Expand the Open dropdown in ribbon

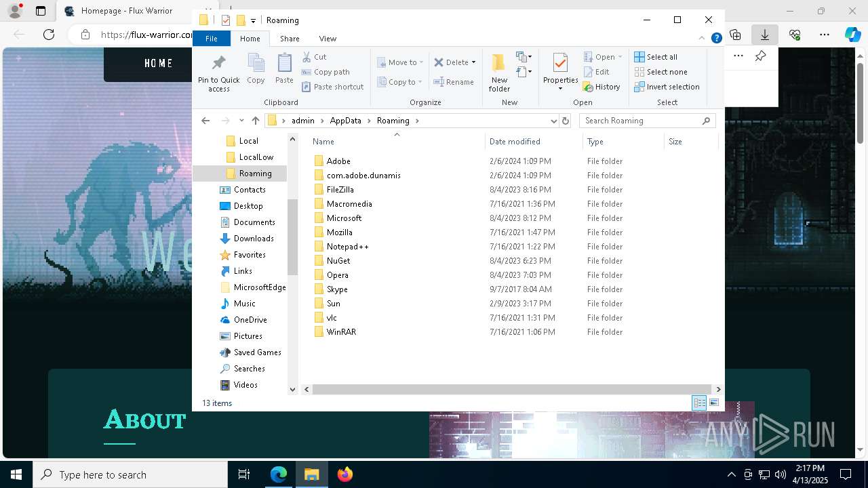click(x=620, y=57)
